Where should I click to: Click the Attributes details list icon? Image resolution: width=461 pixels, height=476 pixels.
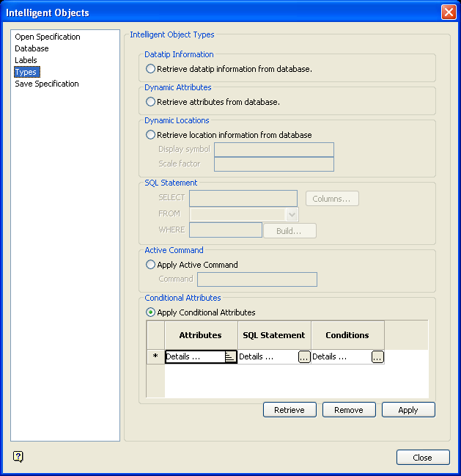coord(230,356)
